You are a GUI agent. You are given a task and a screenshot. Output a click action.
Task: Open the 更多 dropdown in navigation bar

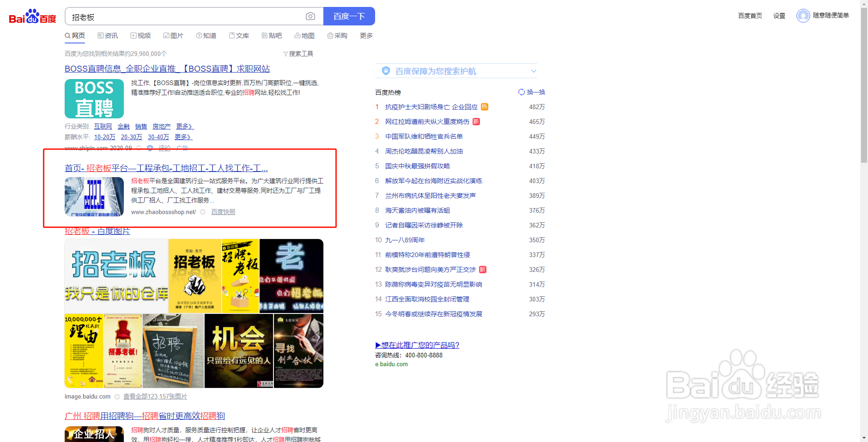[365, 36]
